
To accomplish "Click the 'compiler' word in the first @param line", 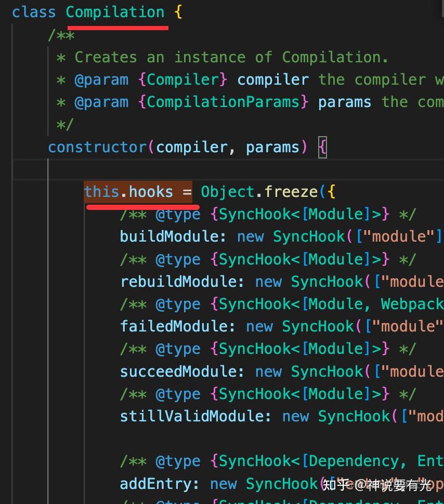I will [x=273, y=79].
